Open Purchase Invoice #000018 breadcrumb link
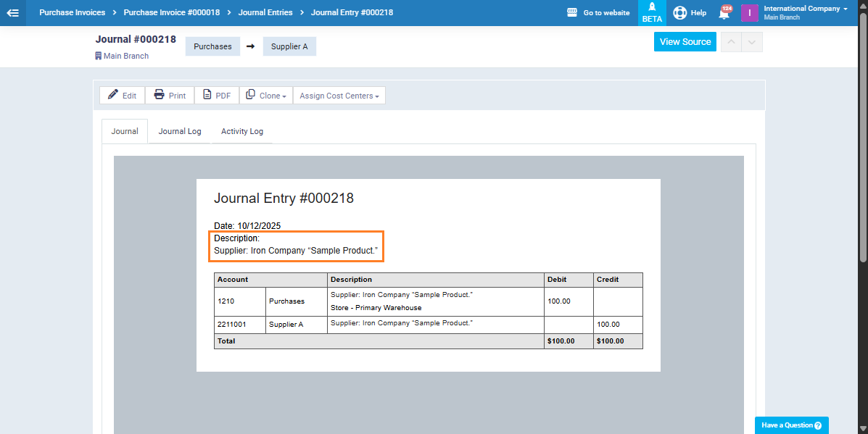 point(172,12)
